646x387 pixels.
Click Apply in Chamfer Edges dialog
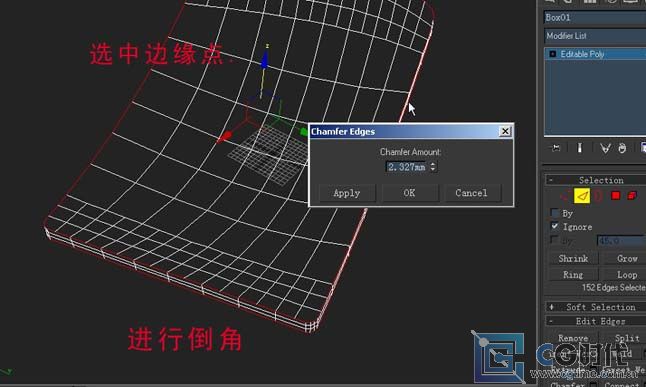(x=347, y=193)
